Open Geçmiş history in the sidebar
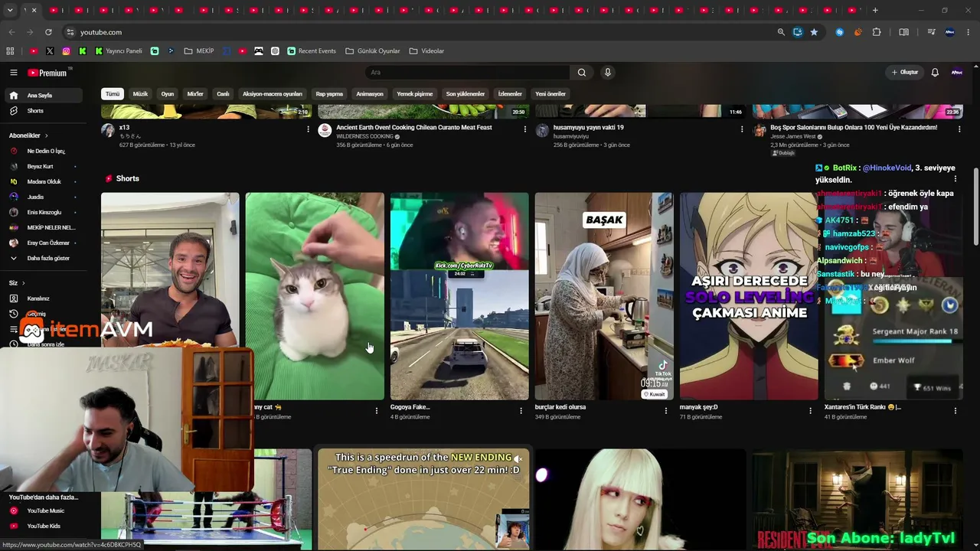Screen dimensions: 980x551 point(37,314)
